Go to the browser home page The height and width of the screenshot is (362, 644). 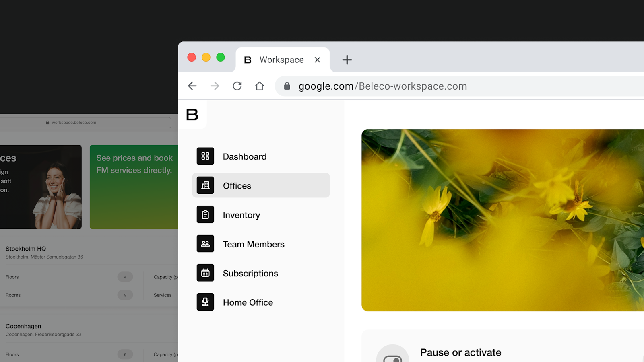click(x=260, y=86)
